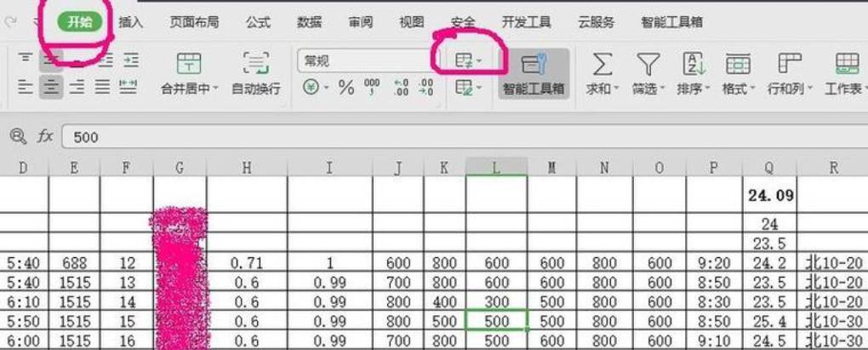868x350 pixels.
Task: Expand the 格式 dropdown arrow
Action: click(753, 89)
